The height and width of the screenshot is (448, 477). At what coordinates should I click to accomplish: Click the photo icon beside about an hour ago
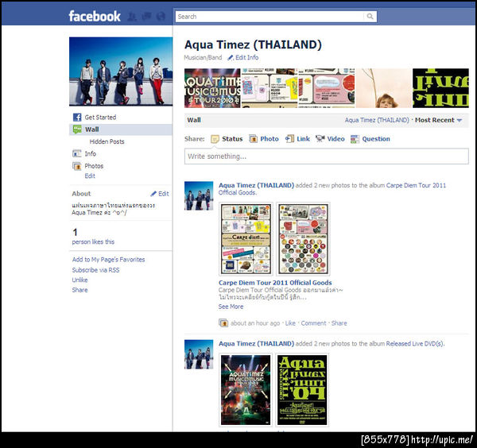point(223,322)
